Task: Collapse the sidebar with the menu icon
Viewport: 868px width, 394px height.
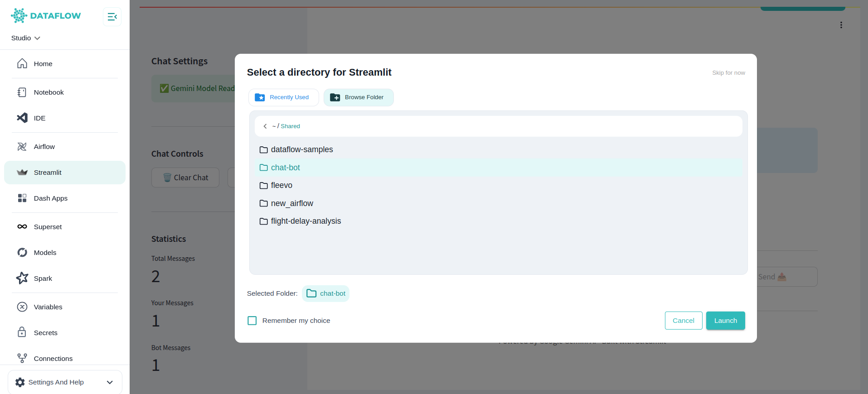Action: [x=112, y=17]
